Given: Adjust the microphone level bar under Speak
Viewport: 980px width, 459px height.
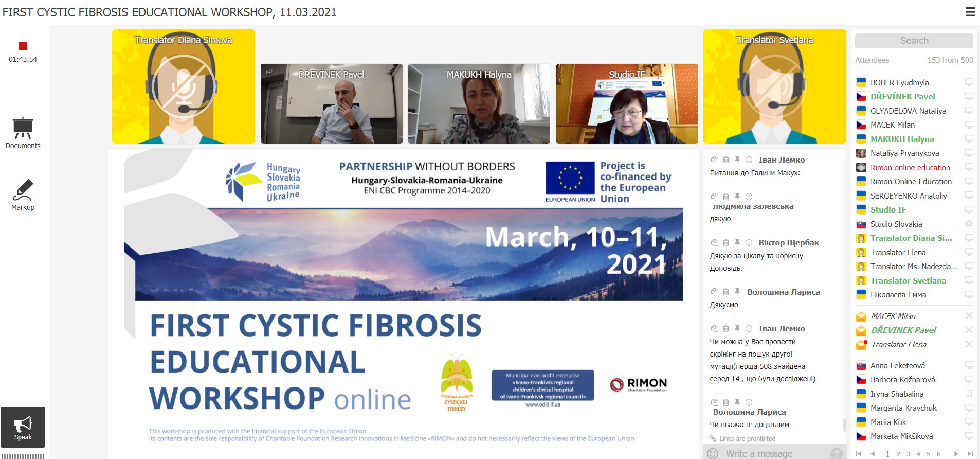Looking at the screenshot, I should click(23, 456).
